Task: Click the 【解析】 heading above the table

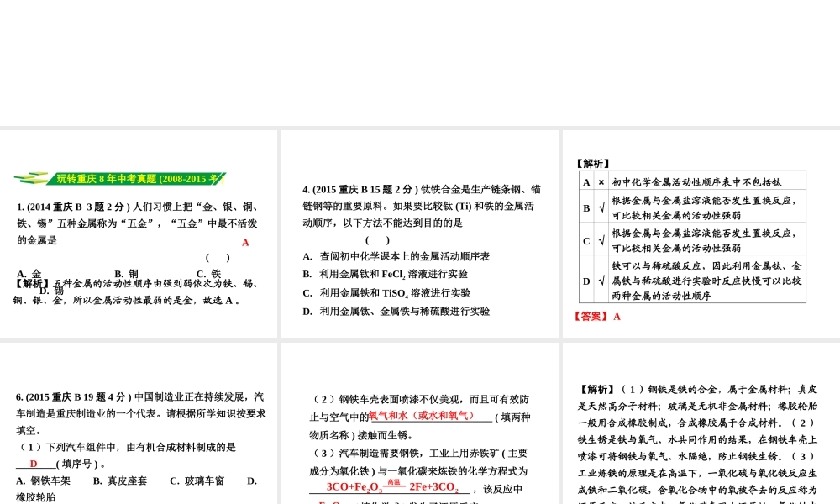Action: 592,163
